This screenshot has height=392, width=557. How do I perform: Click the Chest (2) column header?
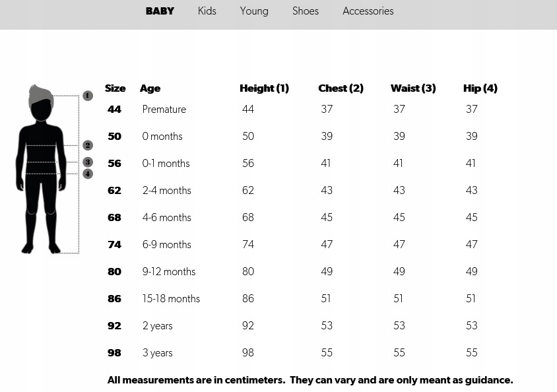(x=341, y=88)
